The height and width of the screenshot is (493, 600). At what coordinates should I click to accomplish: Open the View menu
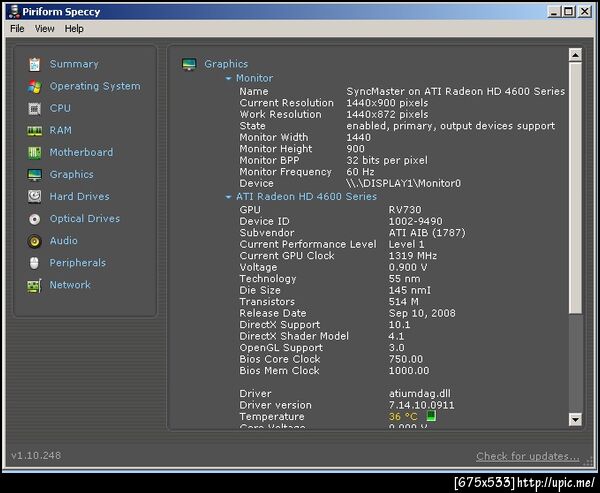point(44,29)
